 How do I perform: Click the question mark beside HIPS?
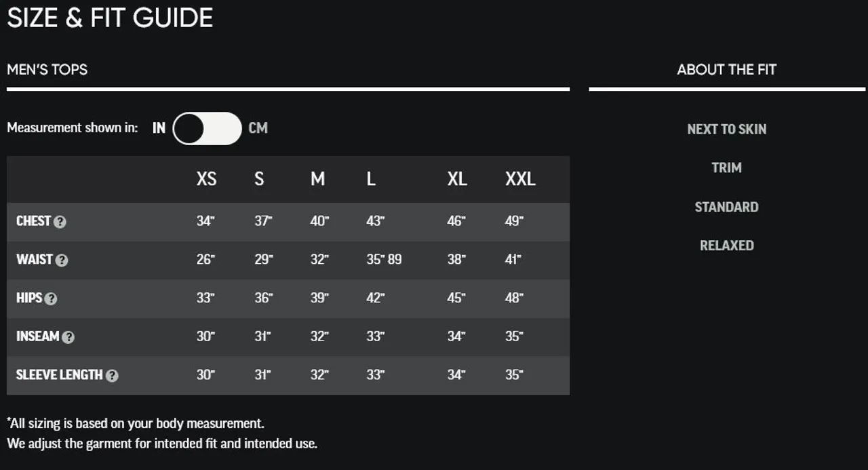tap(51, 299)
